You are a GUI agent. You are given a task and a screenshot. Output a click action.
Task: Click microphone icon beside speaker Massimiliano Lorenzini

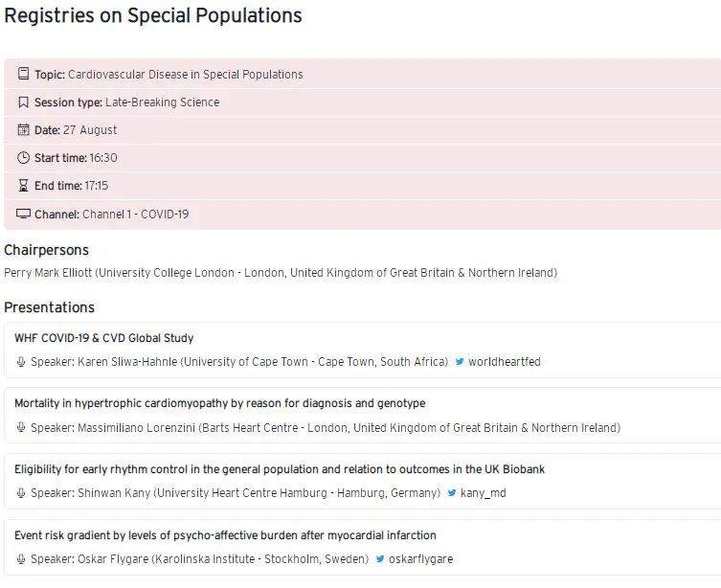pyautogui.click(x=21, y=428)
